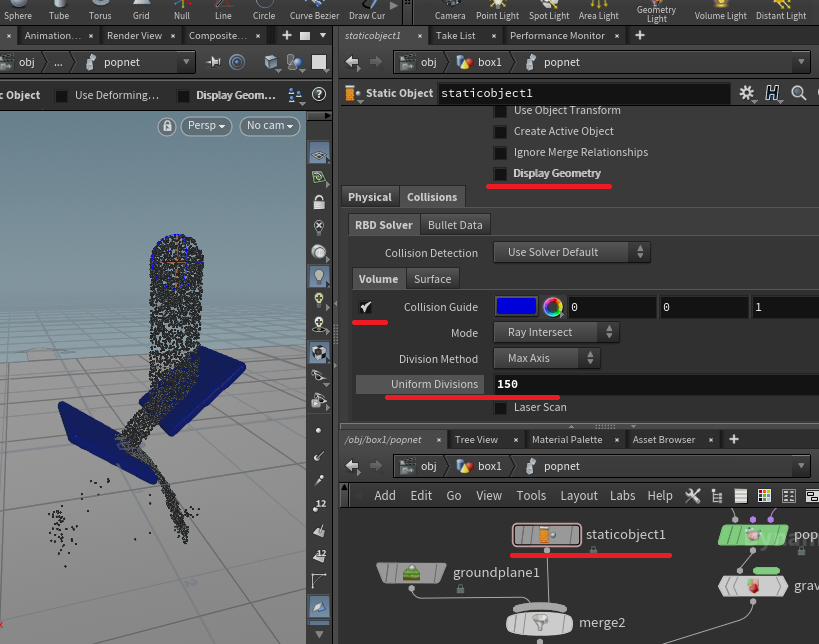Screen dimensions: 819x644
Task: Expand the viewport popnet path dropdown
Action: tap(186, 62)
